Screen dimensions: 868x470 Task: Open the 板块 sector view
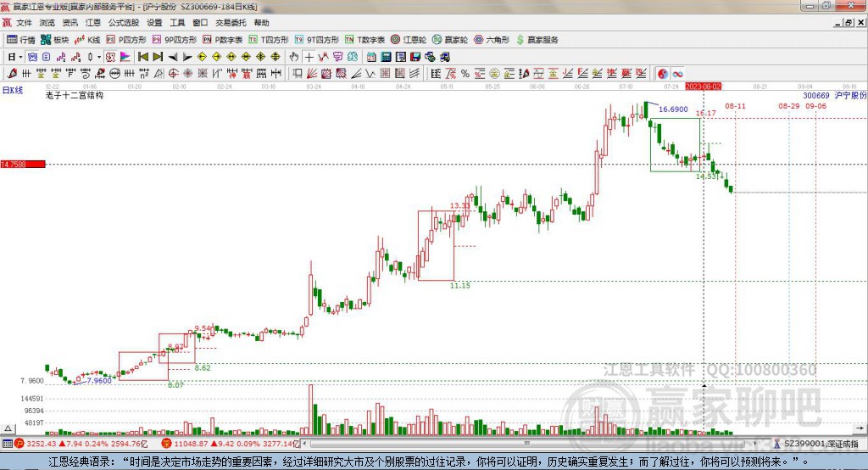(55, 40)
